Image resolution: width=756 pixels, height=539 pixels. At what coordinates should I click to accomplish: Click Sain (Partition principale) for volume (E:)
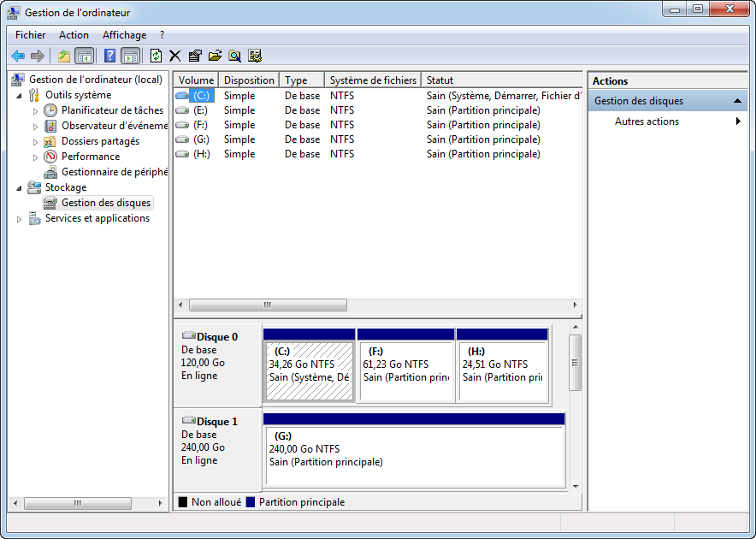483,110
